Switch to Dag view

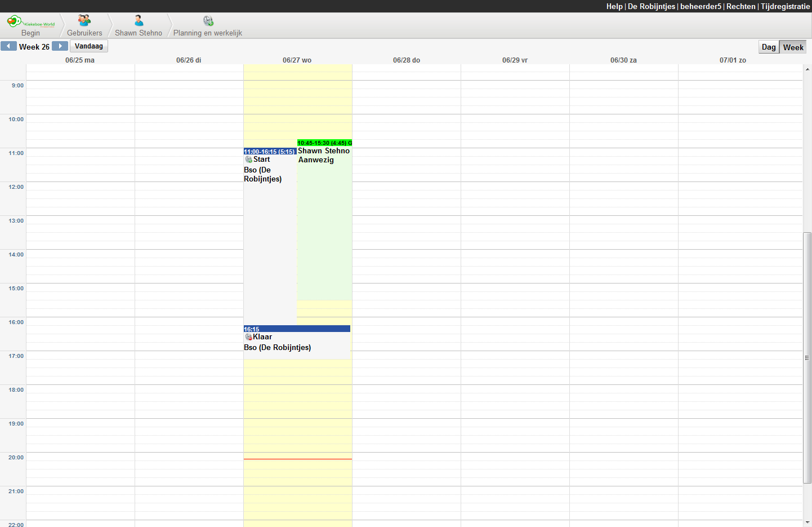(x=769, y=47)
